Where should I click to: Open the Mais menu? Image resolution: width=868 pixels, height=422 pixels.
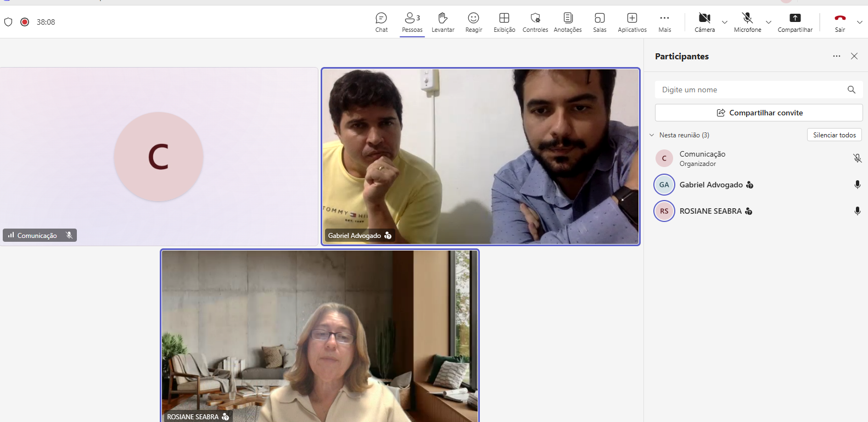point(664,22)
